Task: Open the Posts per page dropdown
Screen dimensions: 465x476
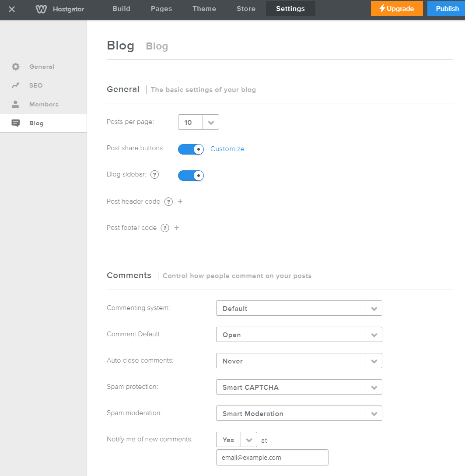Action: [x=210, y=122]
